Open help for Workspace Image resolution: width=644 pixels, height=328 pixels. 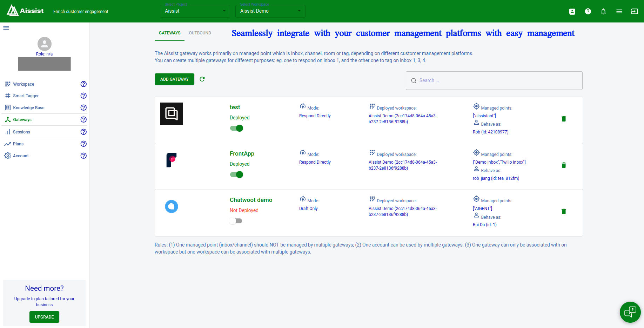coord(83,84)
